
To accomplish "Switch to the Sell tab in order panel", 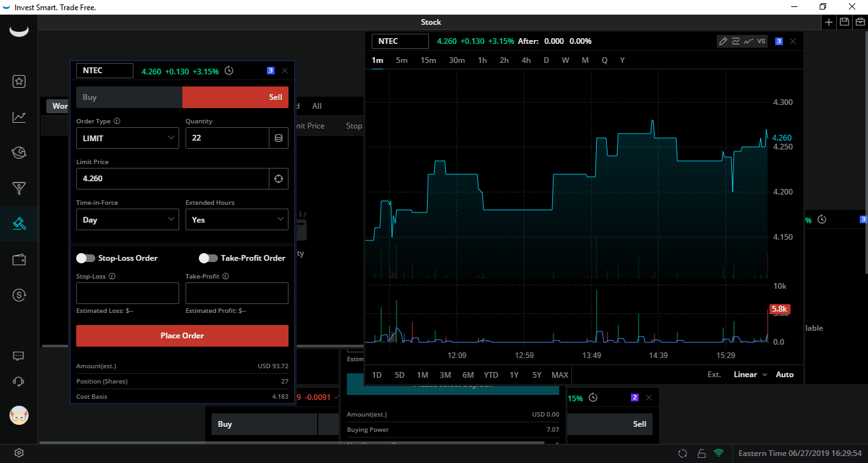I will [x=235, y=97].
